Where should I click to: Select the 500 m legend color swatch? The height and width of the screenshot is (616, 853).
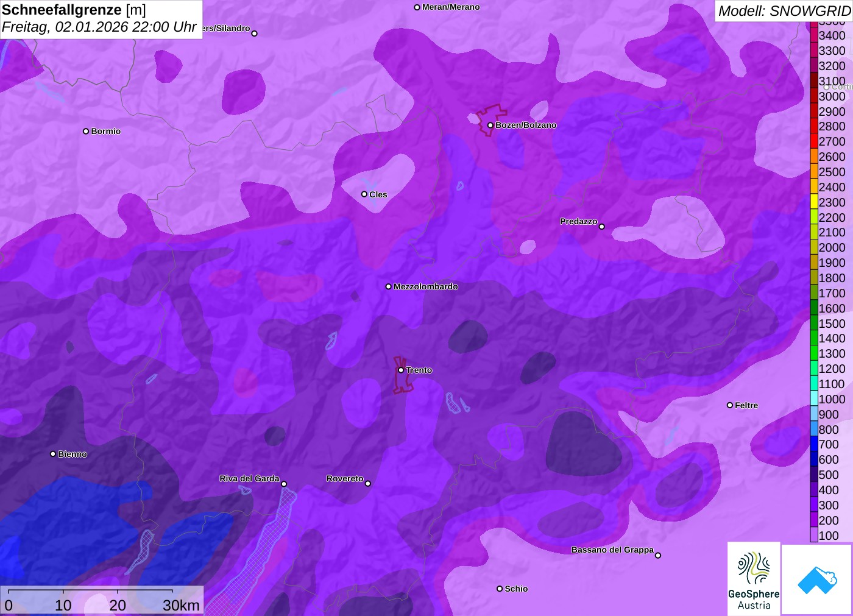click(814, 475)
